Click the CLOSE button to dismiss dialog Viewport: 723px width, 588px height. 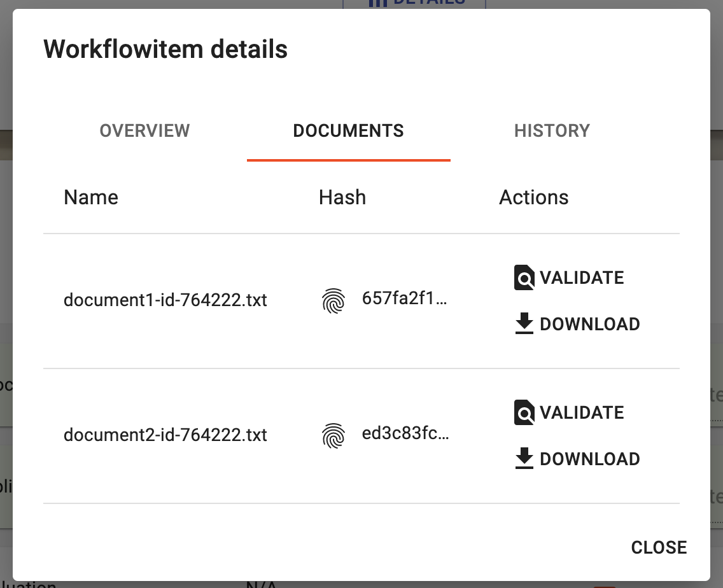(x=659, y=547)
